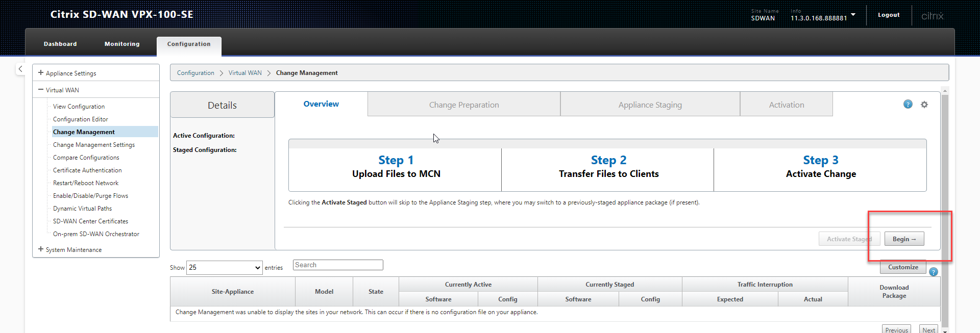Open Configuration Editor in the sidebar
980x333 pixels.
(81, 119)
